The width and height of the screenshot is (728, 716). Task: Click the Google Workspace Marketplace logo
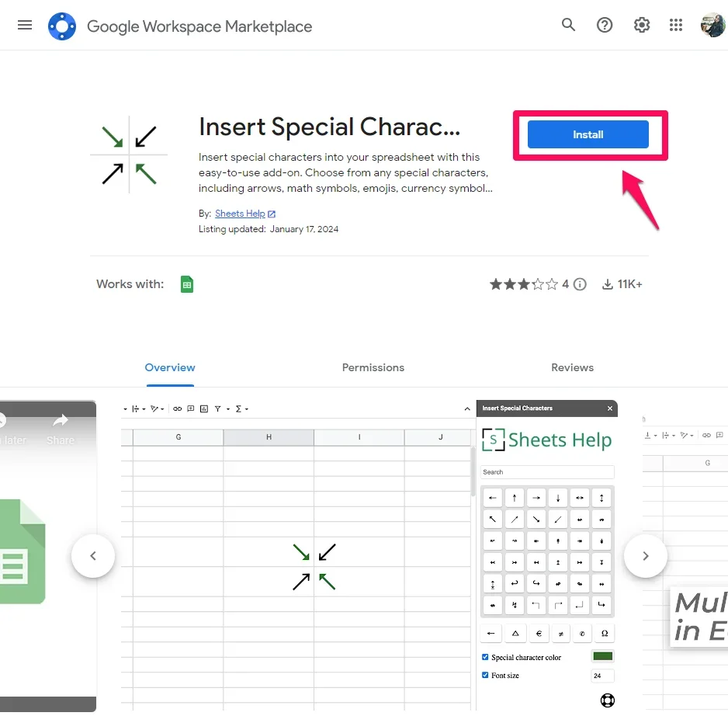62,26
